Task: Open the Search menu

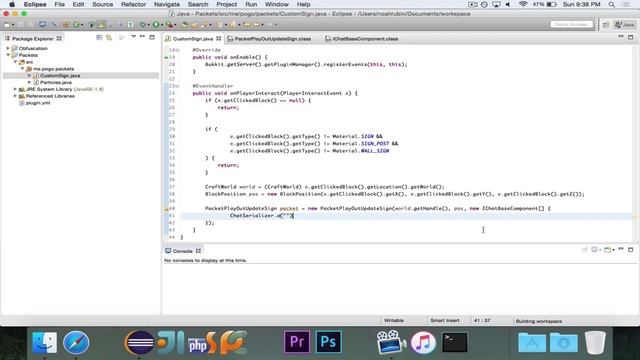Action: (198, 4)
